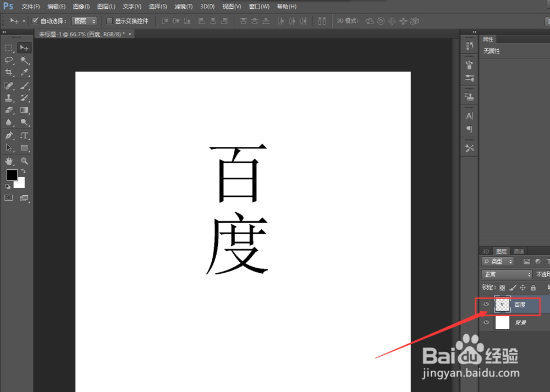Select the Crop tool
The image size is (550, 392).
[x=9, y=72]
